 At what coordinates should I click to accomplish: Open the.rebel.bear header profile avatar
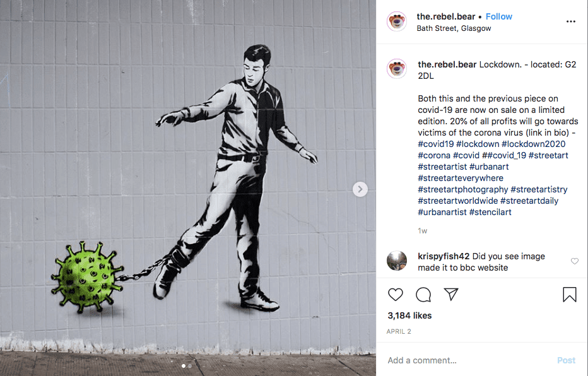click(x=397, y=21)
